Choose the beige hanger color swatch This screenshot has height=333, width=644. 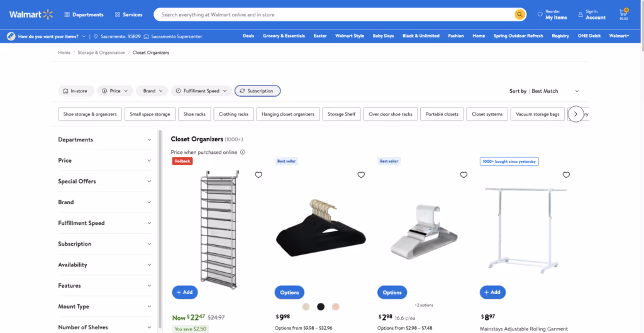click(306, 307)
